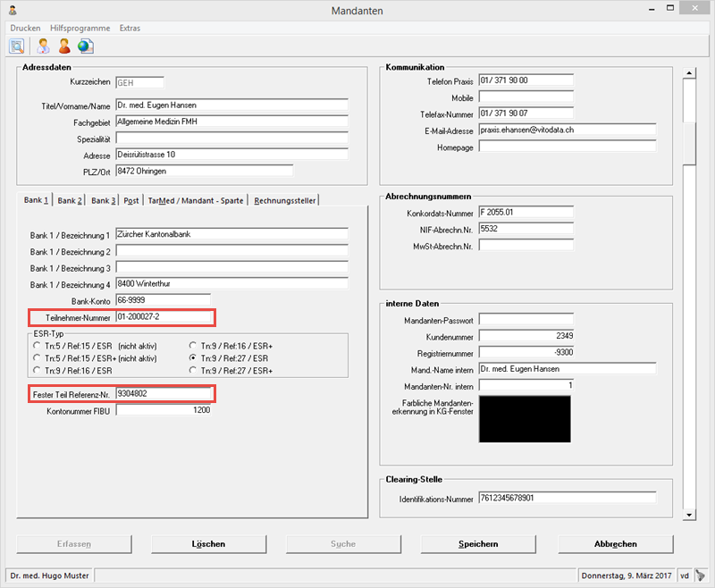
Task: Click the Bank 1 / Bezeichnung 2 field
Action: click(231, 250)
